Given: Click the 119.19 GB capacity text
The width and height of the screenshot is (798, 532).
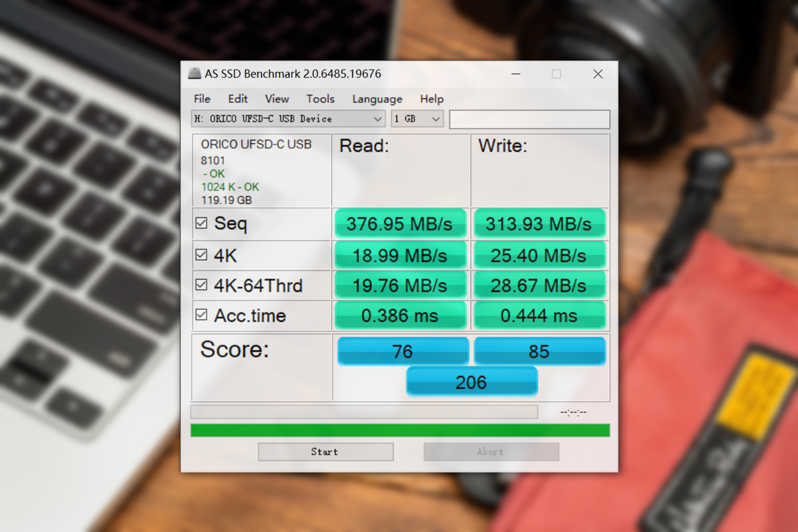Looking at the screenshot, I should click(x=226, y=200).
